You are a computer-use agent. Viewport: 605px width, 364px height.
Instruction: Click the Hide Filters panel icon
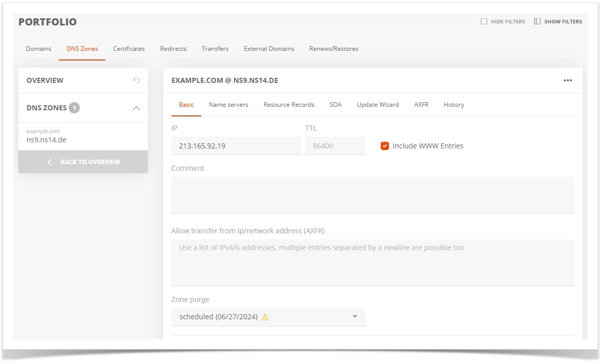point(484,22)
